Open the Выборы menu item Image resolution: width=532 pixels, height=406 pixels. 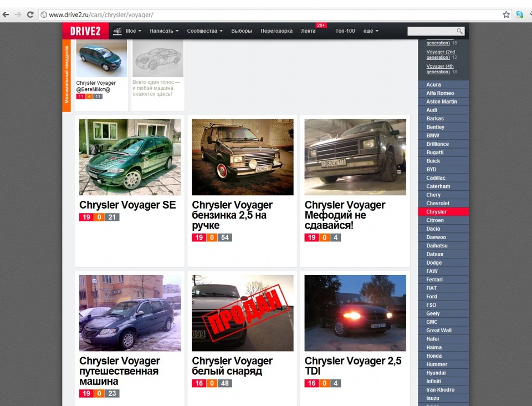coord(242,31)
